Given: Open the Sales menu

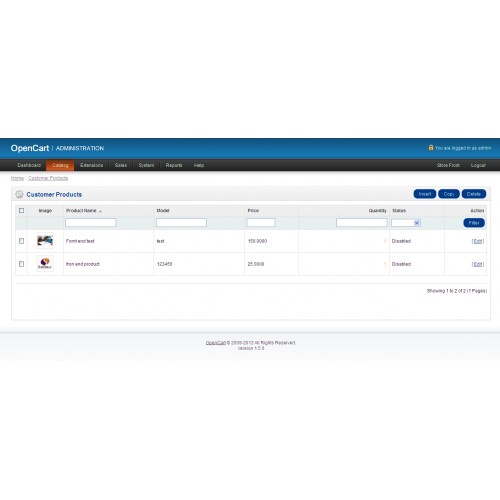Looking at the screenshot, I should point(121,165).
